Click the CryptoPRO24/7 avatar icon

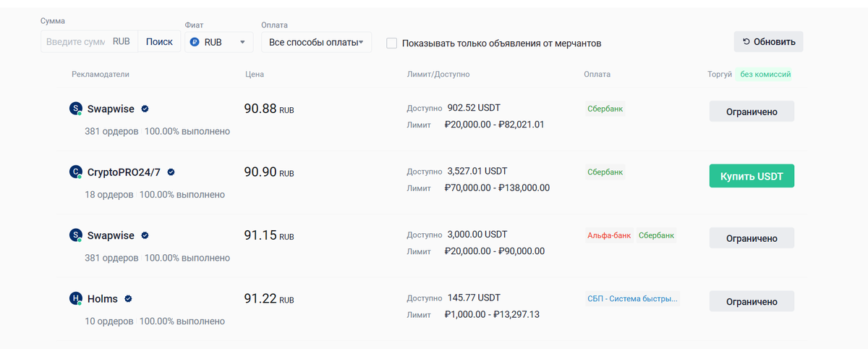(x=76, y=172)
